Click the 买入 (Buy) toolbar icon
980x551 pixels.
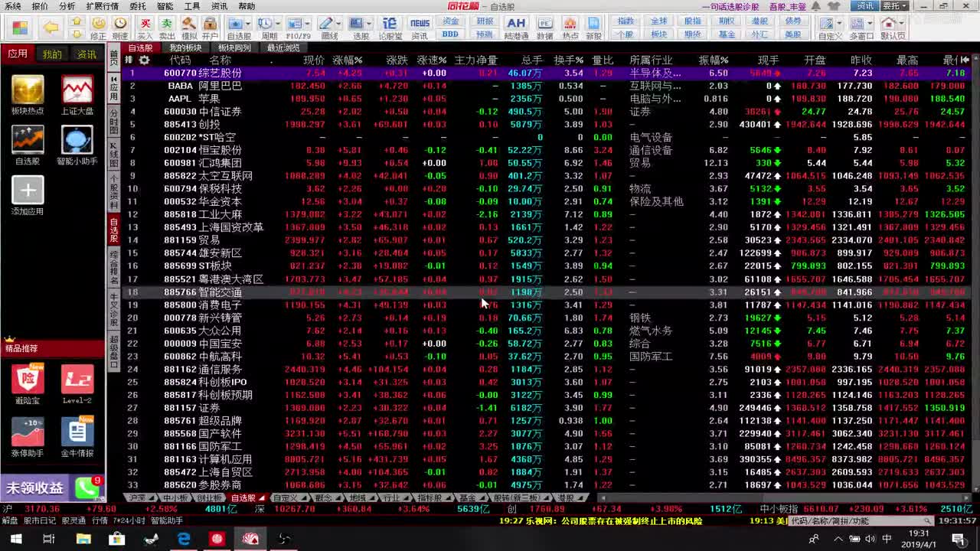click(145, 28)
